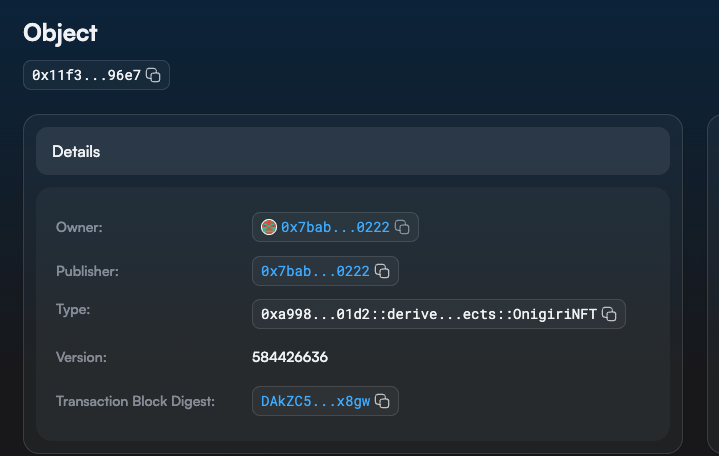Copy the transaction block digest
This screenshot has height=456, width=719.
pyautogui.click(x=382, y=401)
